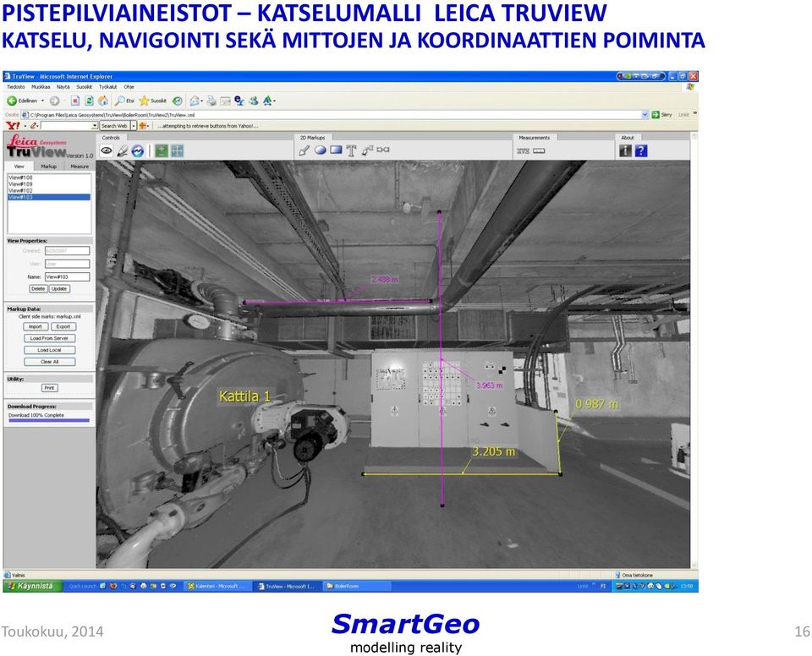
Task: Click the browser mail icon
Action: coord(195,101)
